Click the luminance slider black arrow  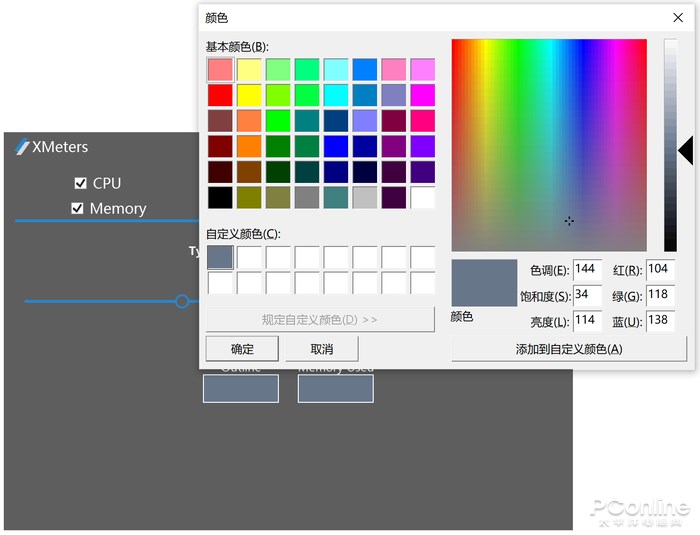point(686,150)
